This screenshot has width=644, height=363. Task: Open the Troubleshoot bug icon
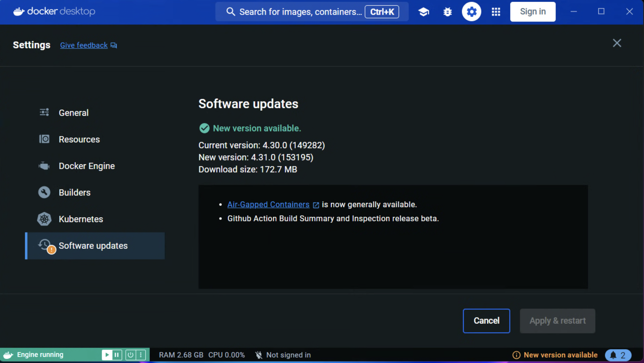click(447, 12)
